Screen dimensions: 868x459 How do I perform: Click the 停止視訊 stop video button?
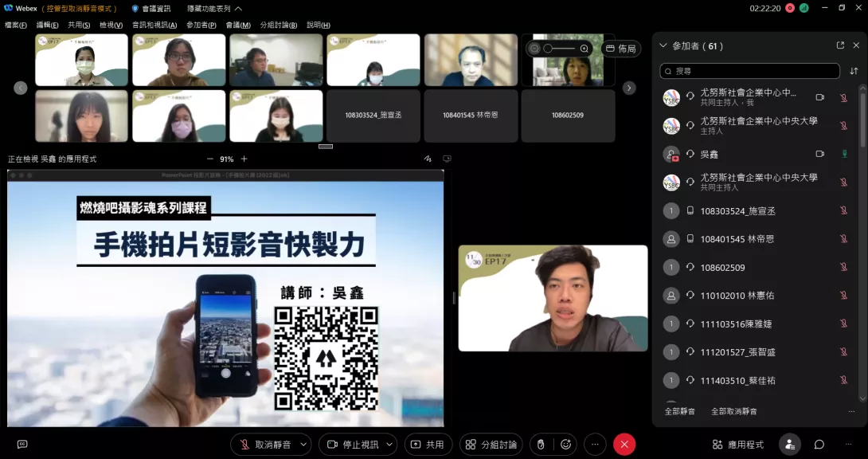354,444
